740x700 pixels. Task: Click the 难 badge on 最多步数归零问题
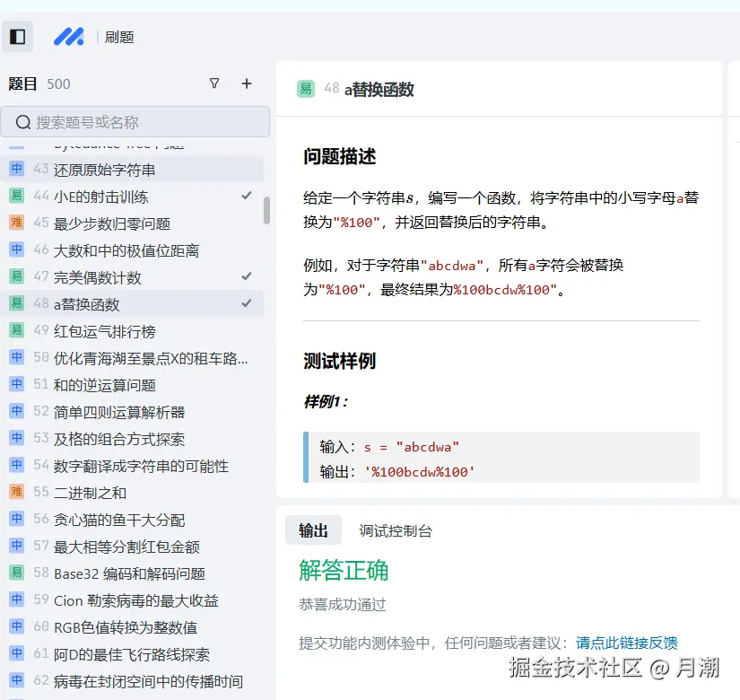[x=18, y=223]
